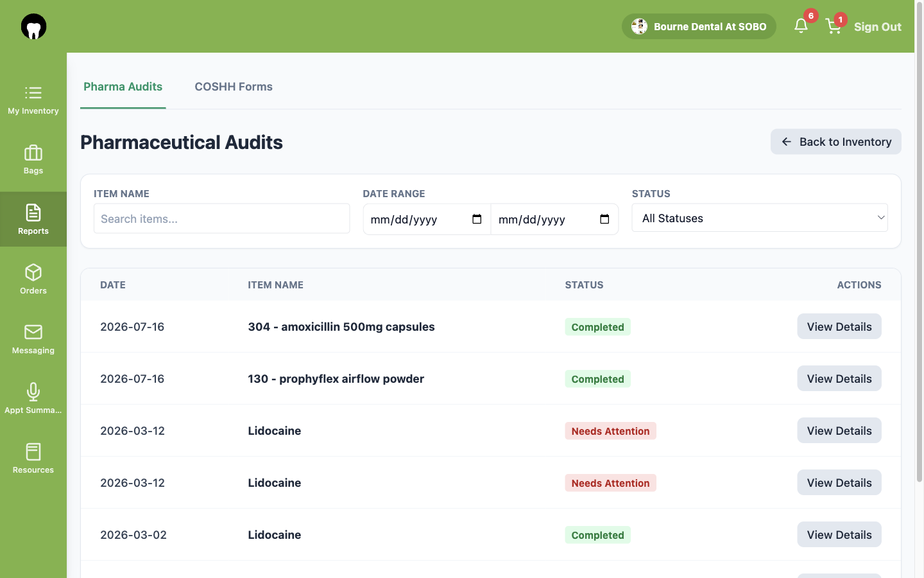Viewport: 924px width, 578px height.
Task: Click the Pharmaceutical Audits heading
Action: pyautogui.click(x=182, y=142)
